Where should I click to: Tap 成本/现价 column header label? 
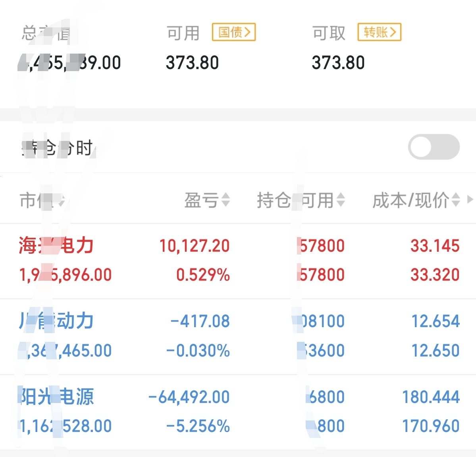click(x=410, y=200)
